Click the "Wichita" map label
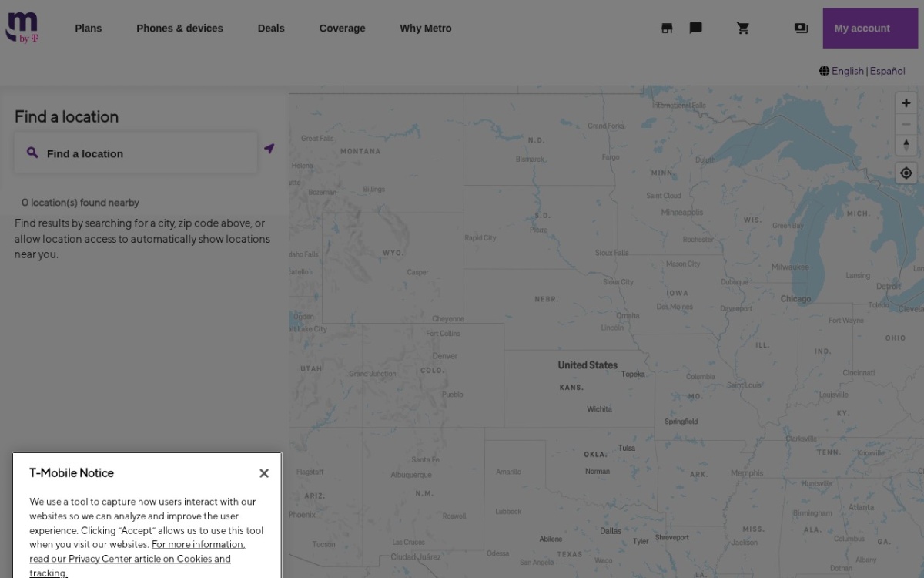Viewport: 924px width, 578px height. pos(599,409)
